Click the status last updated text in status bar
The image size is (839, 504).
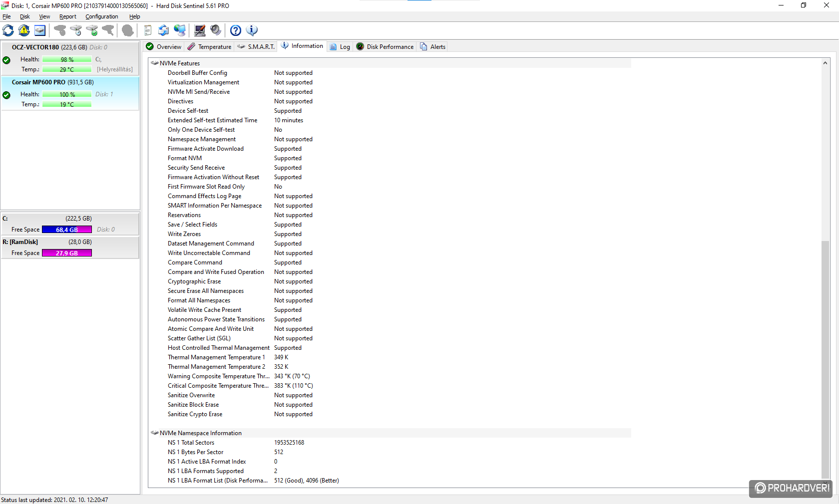54,500
